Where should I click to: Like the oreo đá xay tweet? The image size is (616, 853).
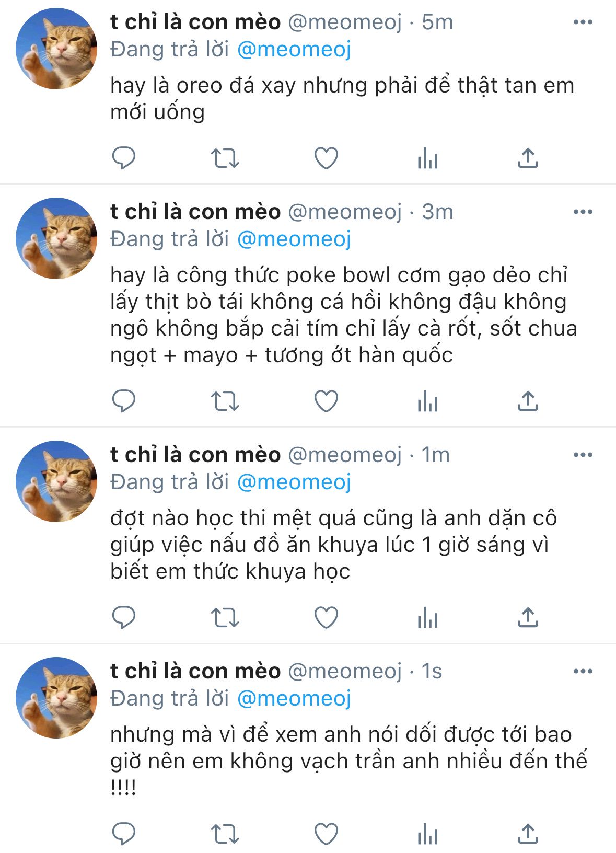coord(326,158)
